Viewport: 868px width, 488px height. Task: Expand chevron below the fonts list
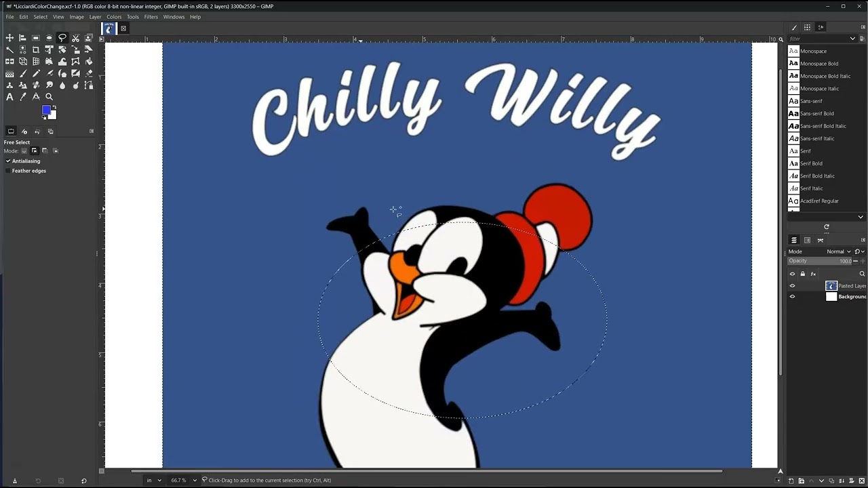point(861,217)
